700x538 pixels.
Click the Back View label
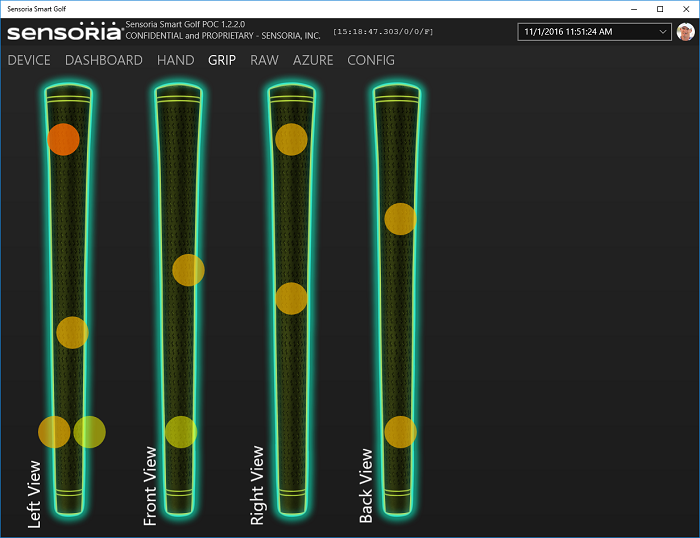coord(366,486)
